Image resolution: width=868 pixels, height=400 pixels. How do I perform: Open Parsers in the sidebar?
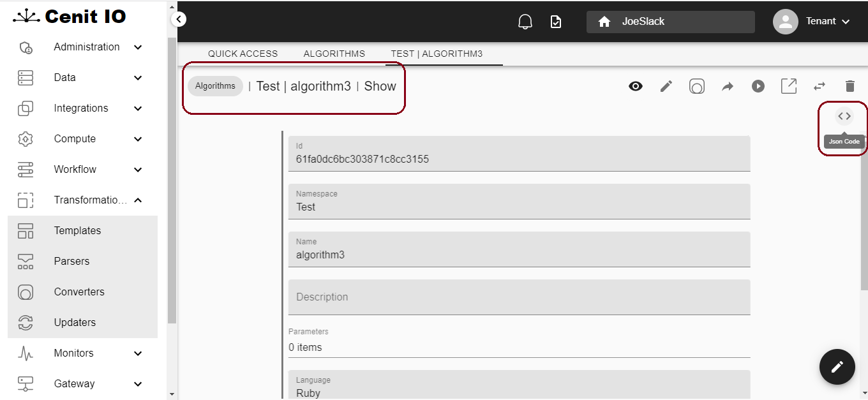(x=82, y=262)
